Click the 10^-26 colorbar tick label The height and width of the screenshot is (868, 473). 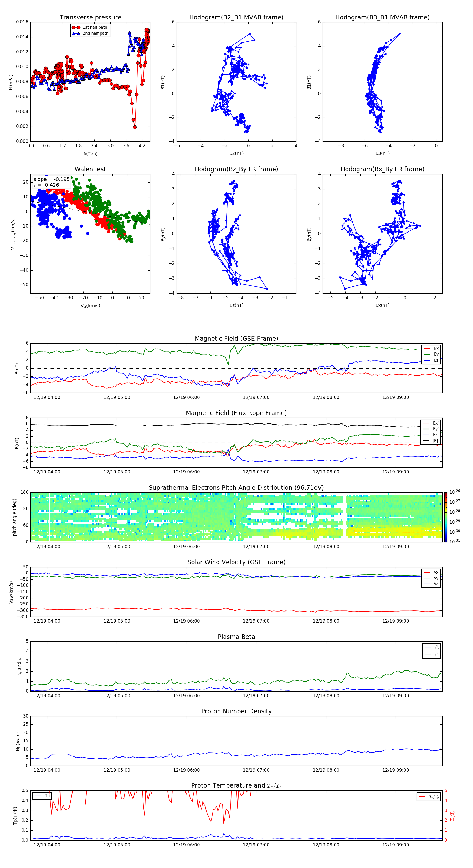point(455,492)
